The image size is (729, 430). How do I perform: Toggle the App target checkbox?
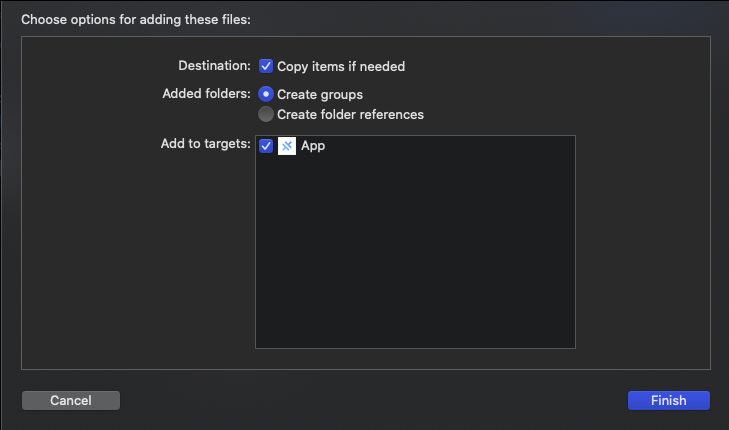tap(266, 146)
